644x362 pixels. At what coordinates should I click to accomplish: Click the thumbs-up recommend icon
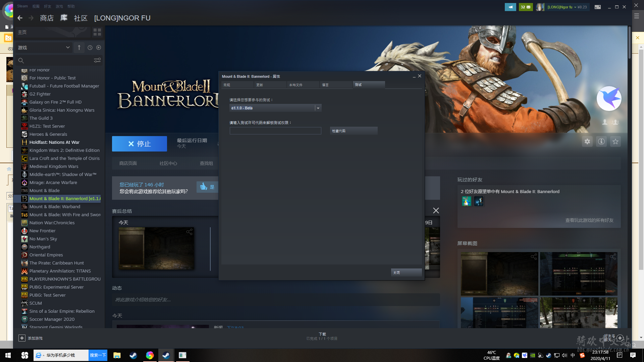click(204, 187)
